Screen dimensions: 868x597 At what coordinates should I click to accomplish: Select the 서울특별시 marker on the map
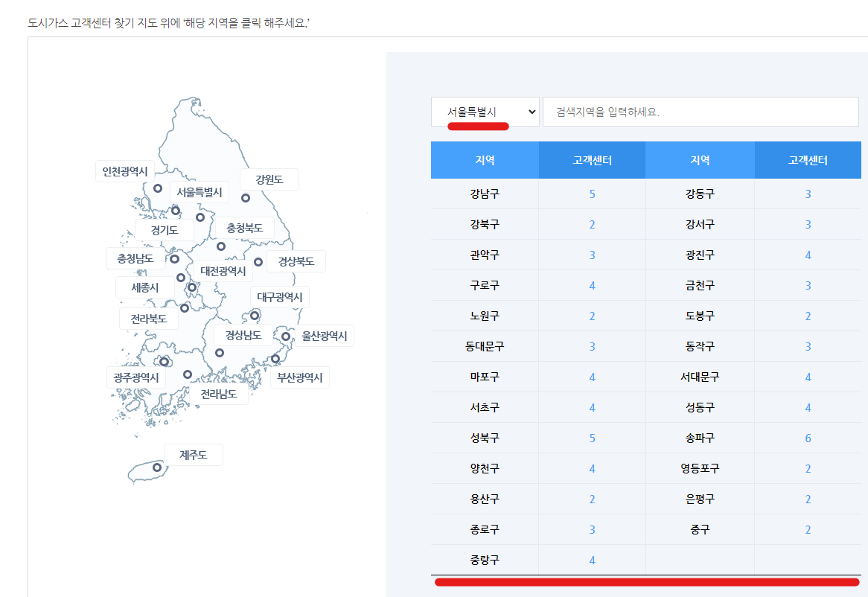tap(176, 211)
